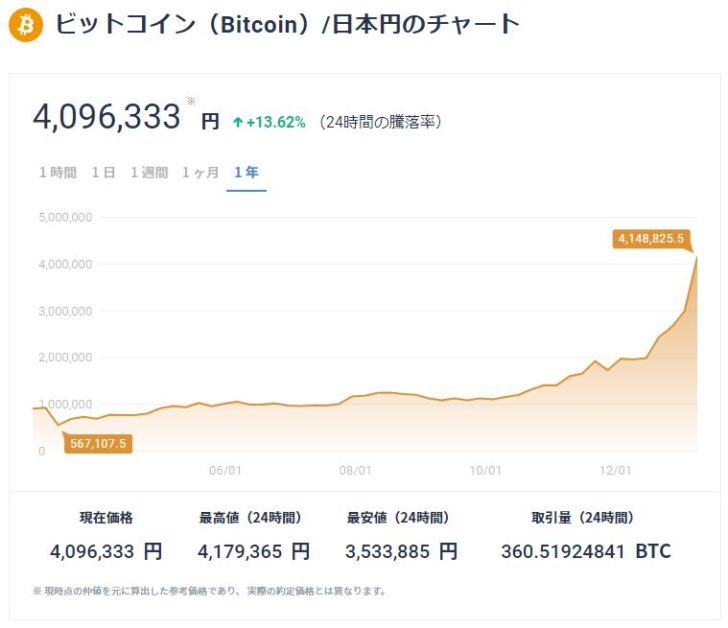
Task: Select the 1時間 time range tab
Action: pyautogui.click(x=57, y=172)
